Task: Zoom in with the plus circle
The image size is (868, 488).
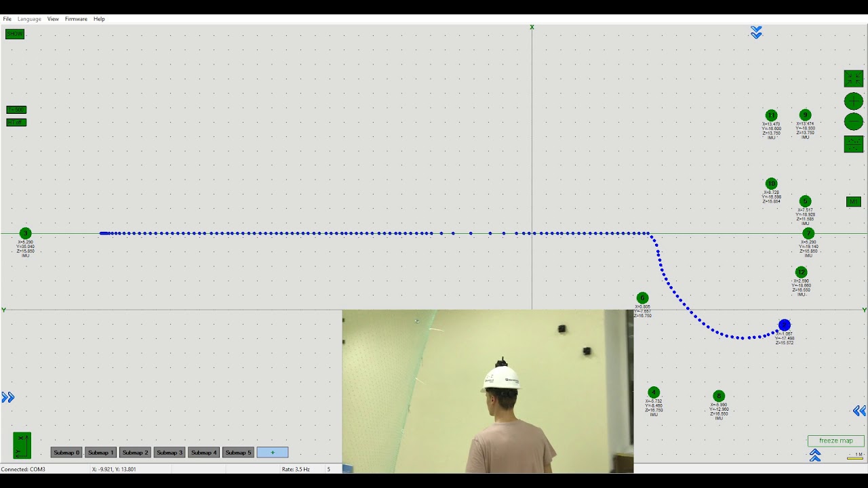Action: [853, 102]
